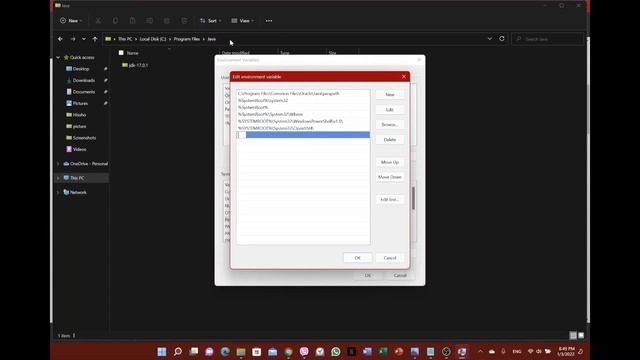Click Local Disk (C:) in the breadcrumb
Screen dimensions: 640x360
click(x=153, y=39)
